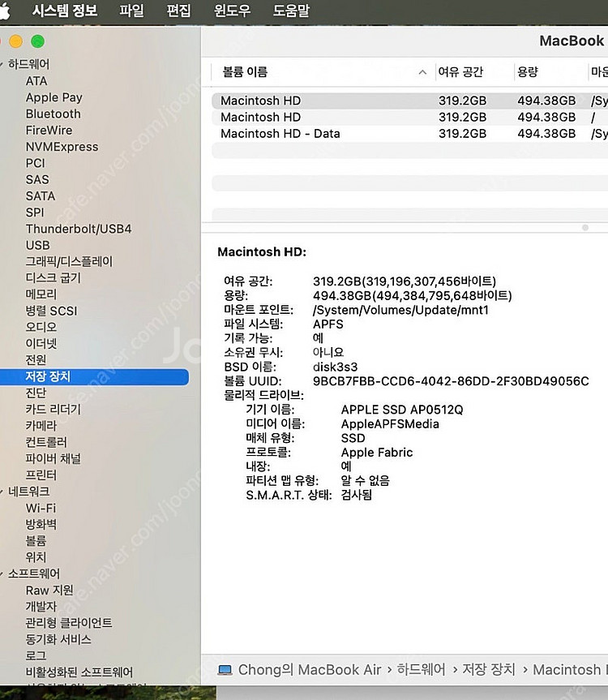Select 오디오 in the sidebar
The height and width of the screenshot is (700, 608).
[41, 327]
